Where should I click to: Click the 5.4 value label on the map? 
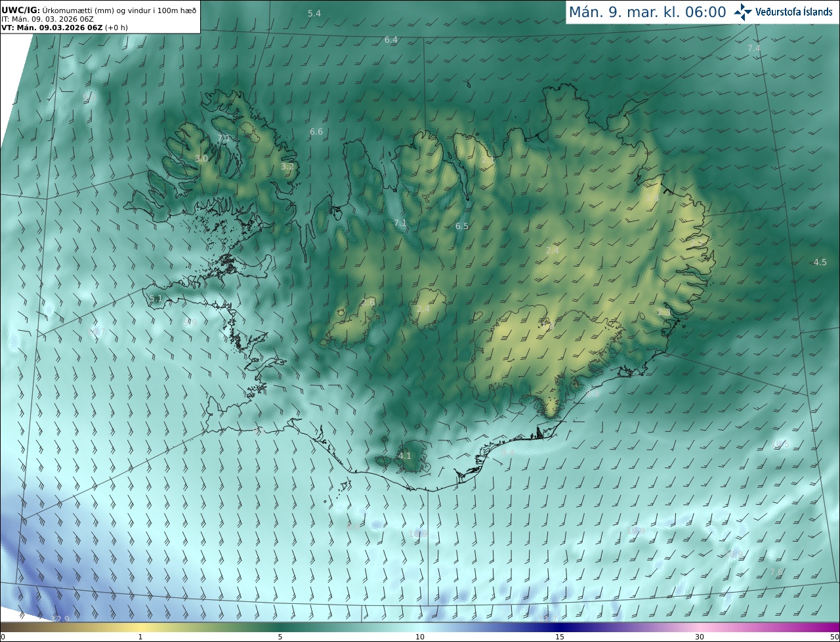pos(314,13)
